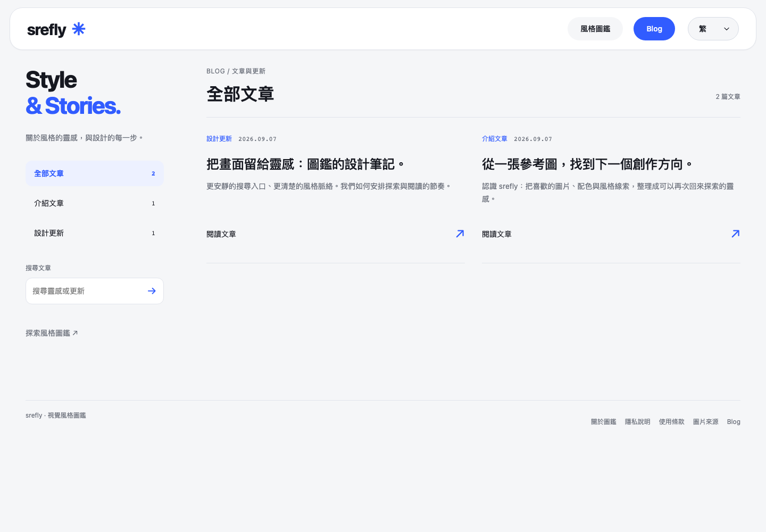The image size is (766, 532).
Task: Click description 更安靜的搜尋入口、更清楚的風格脈絡
Action: coord(329,186)
